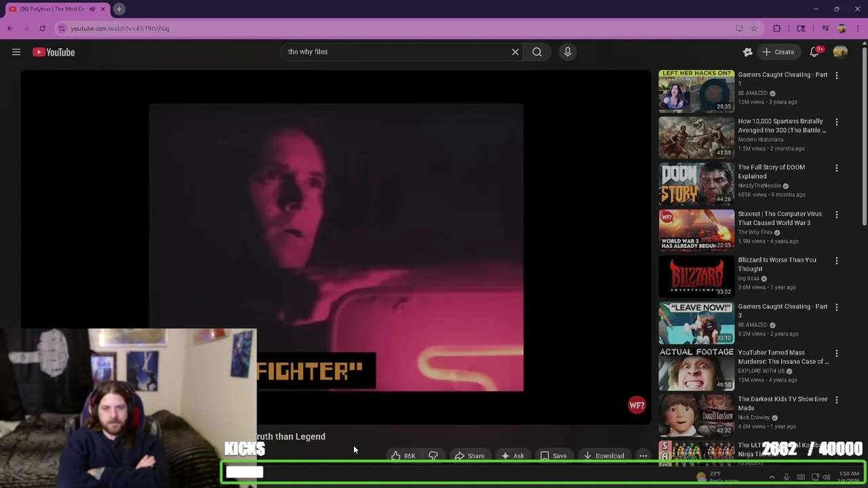Open a new browser tab

119,9
